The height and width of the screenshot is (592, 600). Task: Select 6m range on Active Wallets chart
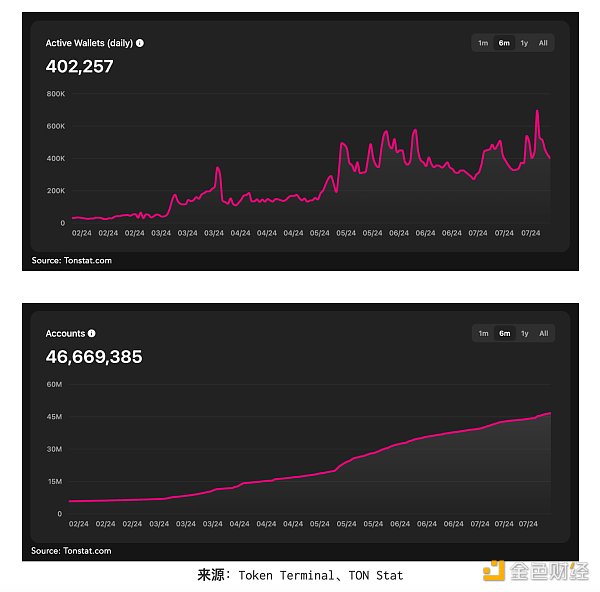click(x=504, y=43)
